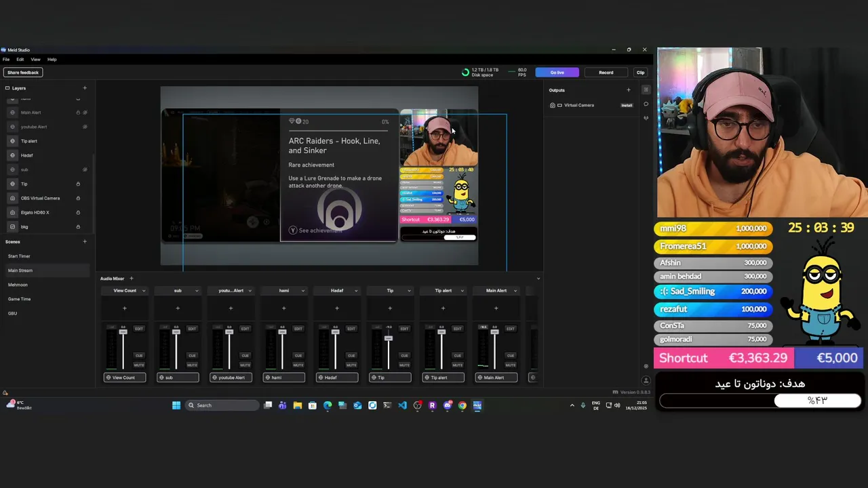Screen dimensions: 868x488
Task: Unlock the bkg layer
Action: (x=78, y=226)
